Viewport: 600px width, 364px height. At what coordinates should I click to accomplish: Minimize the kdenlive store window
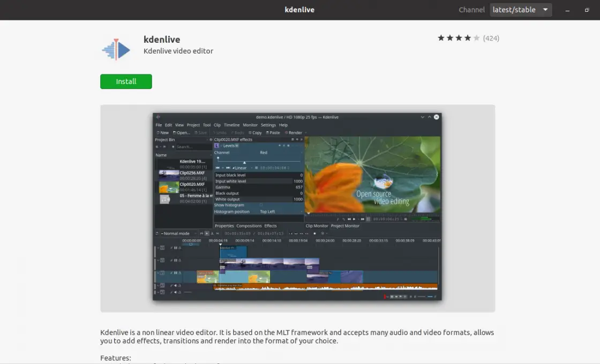pos(567,10)
